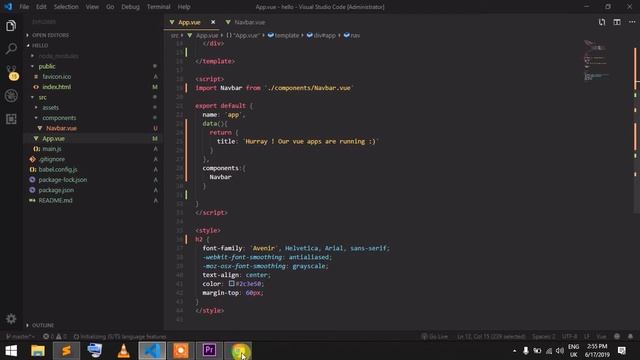The image size is (640, 360).
Task: Switch to the App.vue tab
Action: click(x=189, y=22)
